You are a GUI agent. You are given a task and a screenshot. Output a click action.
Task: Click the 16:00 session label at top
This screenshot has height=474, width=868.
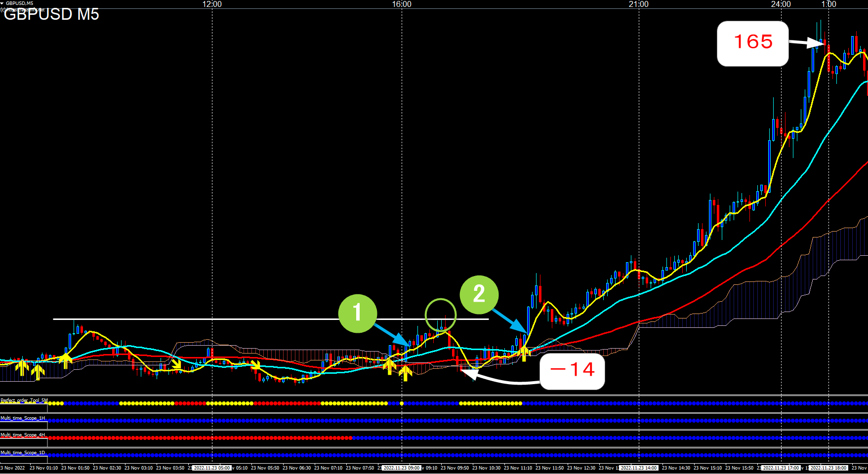[x=402, y=4]
